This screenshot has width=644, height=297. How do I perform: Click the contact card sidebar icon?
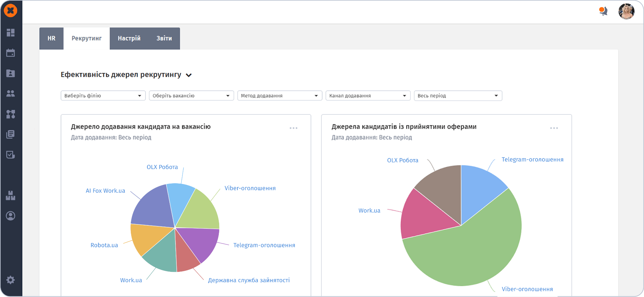pyautogui.click(x=11, y=73)
